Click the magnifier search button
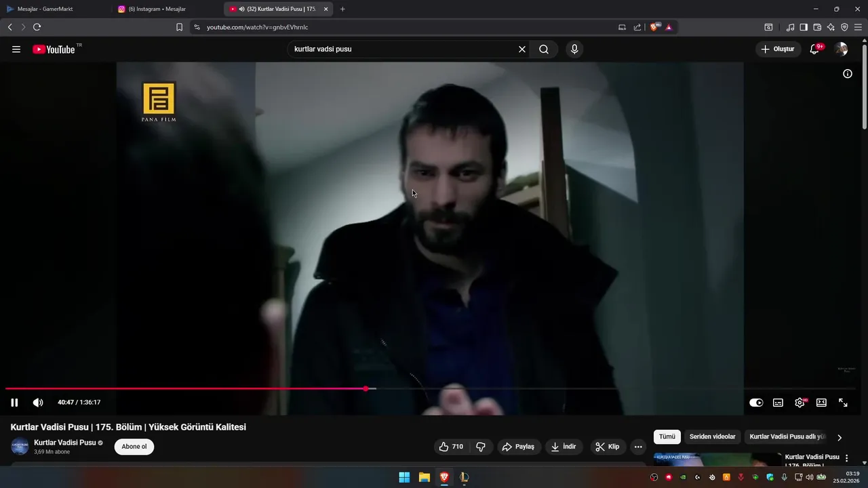The image size is (868, 488). click(544, 49)
